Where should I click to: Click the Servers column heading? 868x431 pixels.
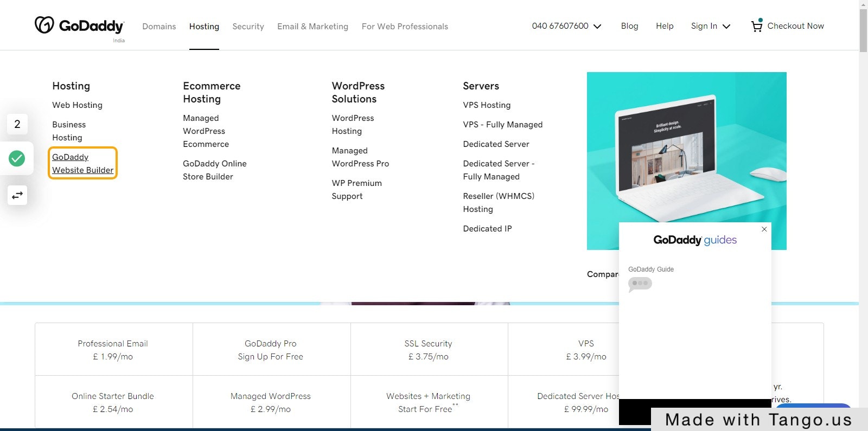pyautogui.click(x=481, y=86)
